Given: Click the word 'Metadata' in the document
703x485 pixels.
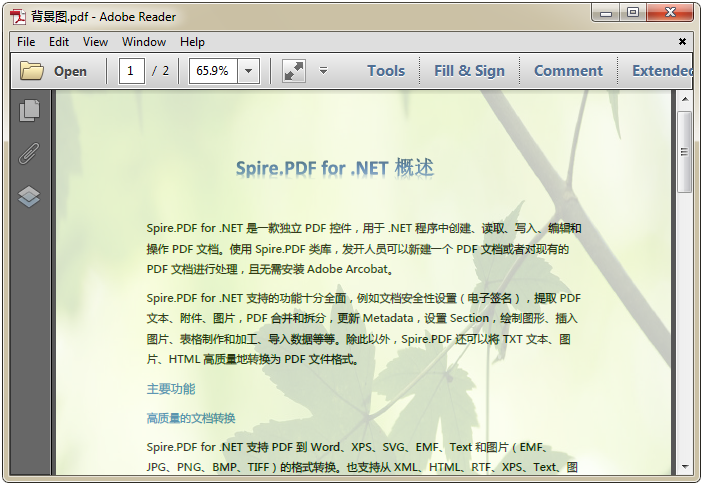Looking at the screenshot, I should point(388,318).
